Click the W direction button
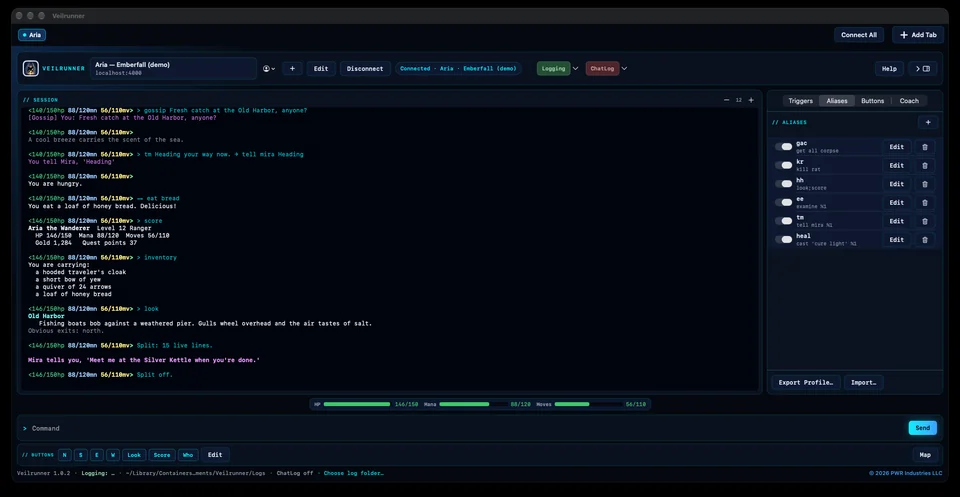Viewport: 960px width, 497px height. point(113,455)
